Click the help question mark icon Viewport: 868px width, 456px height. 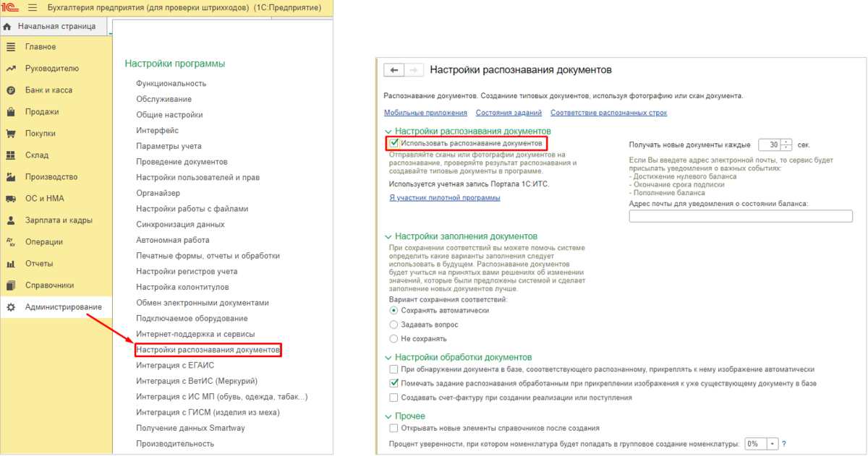point(784,444)
